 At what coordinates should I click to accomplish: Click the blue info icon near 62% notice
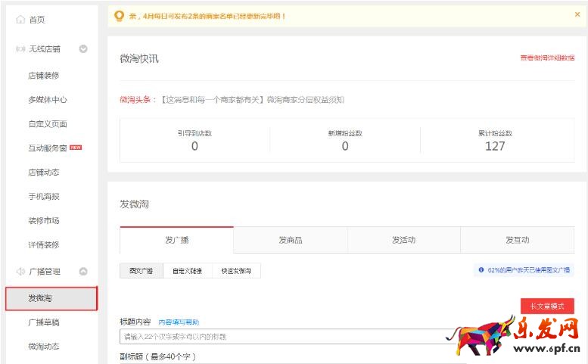click(481, 269)
